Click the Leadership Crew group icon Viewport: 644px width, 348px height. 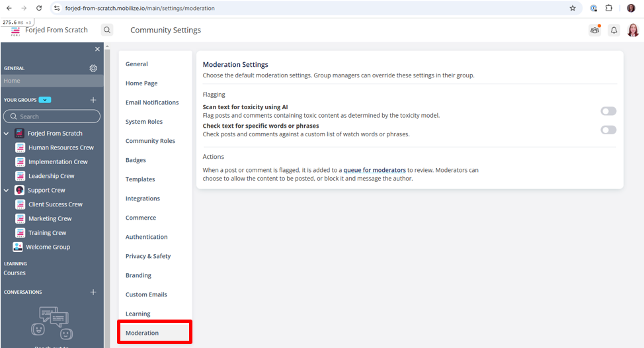tap(20, 176)
